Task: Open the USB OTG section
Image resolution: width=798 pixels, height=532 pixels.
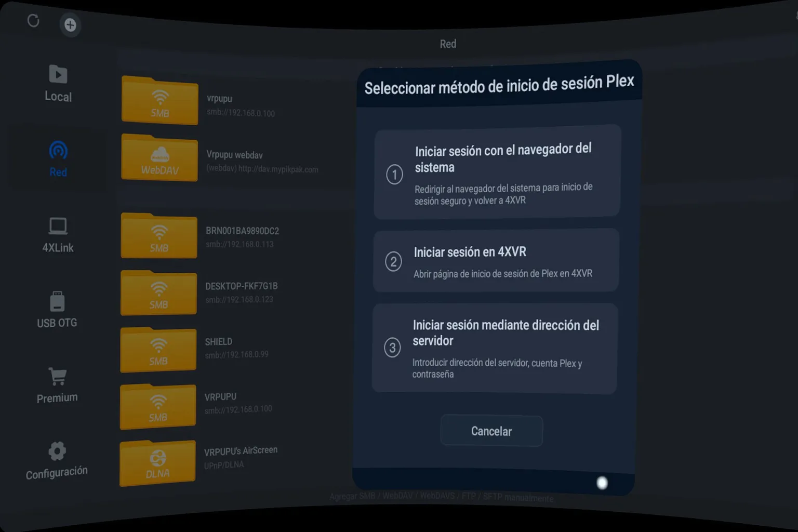Action: pyautogui.click(x=57, y=310)
